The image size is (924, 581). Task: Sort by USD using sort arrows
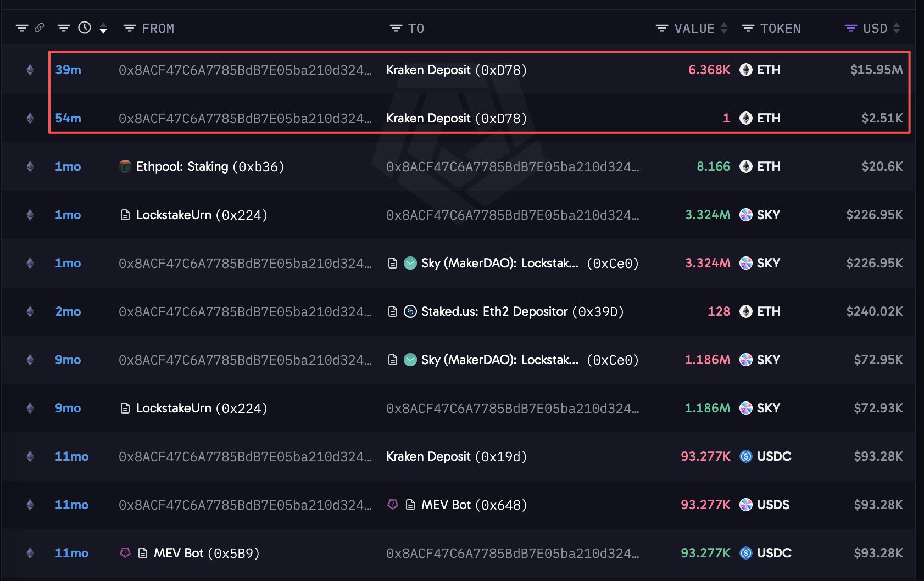897,28
